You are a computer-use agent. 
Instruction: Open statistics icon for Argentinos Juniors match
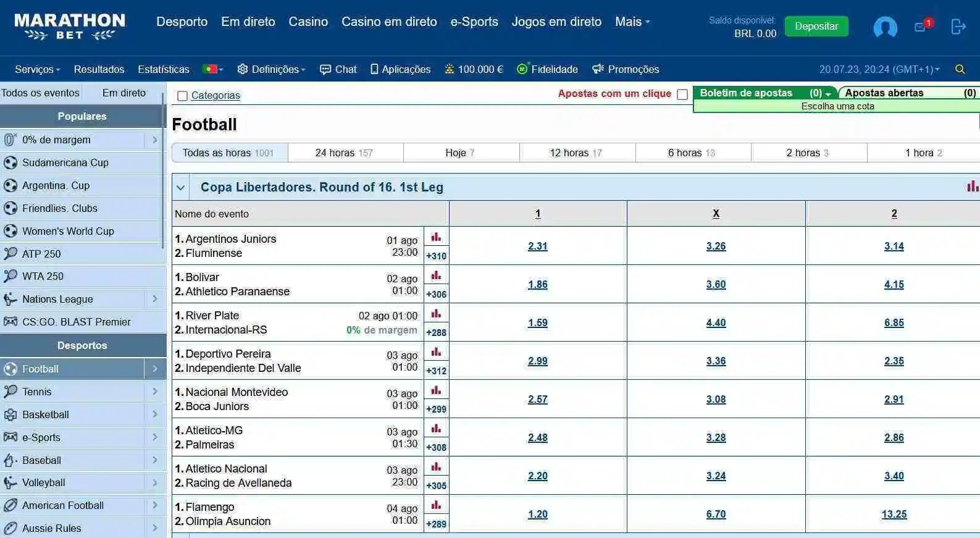click(x=436, y=237)
